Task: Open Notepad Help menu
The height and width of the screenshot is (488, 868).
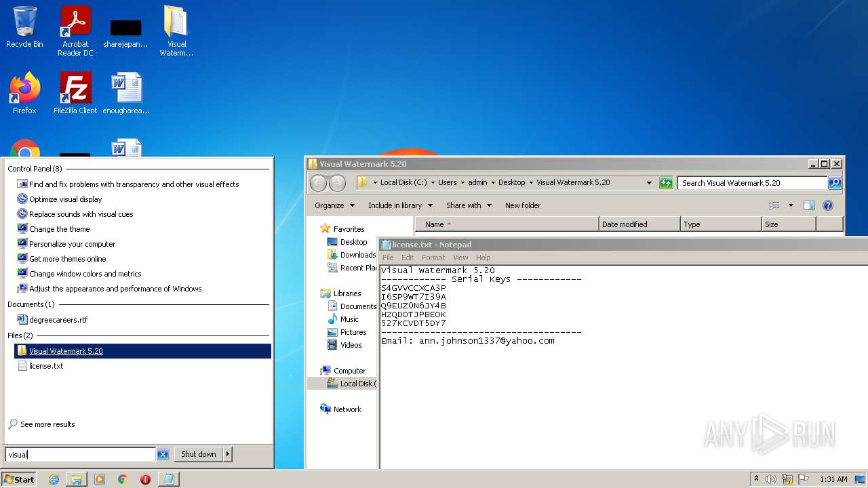Action: 483,258
